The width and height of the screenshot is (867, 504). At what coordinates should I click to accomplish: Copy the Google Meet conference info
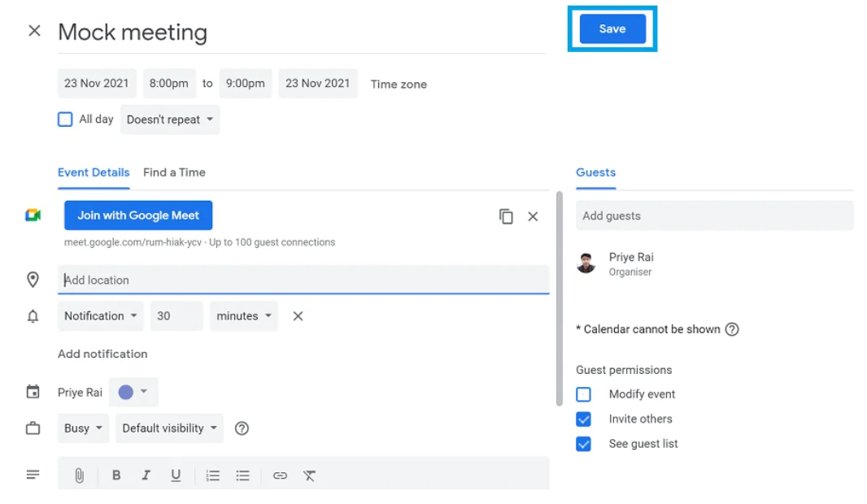(506, 216)
